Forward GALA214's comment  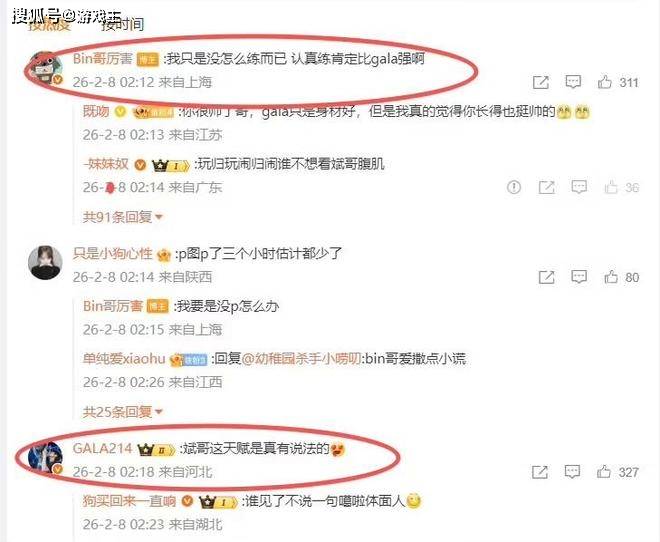click(x=540, y=472)
